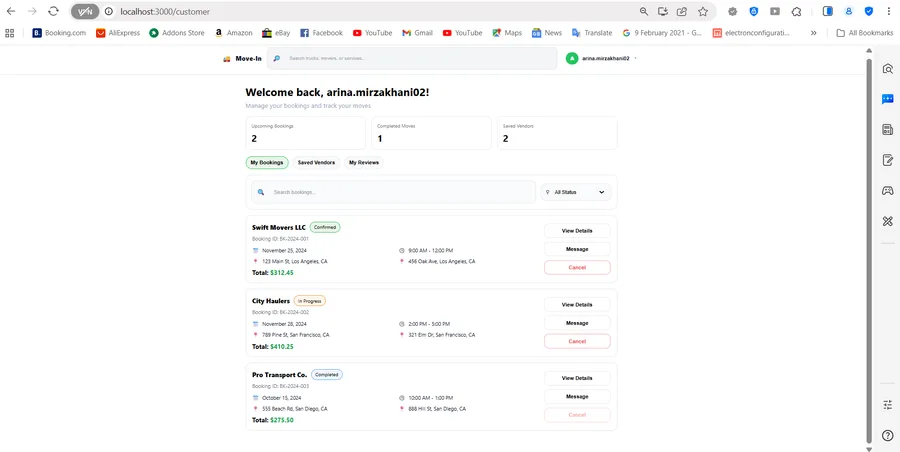Click the gray badge extension icon
Screen dimensions: 900x452
click(732, 11)
